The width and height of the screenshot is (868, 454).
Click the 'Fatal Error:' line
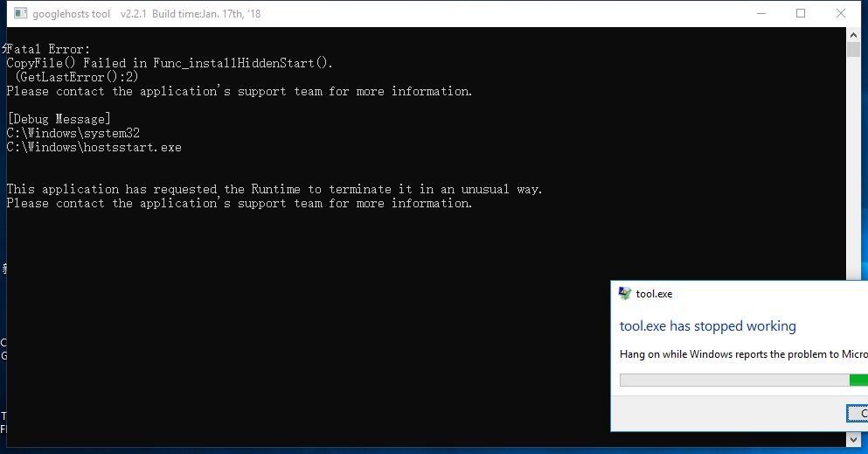coord(47,49)
